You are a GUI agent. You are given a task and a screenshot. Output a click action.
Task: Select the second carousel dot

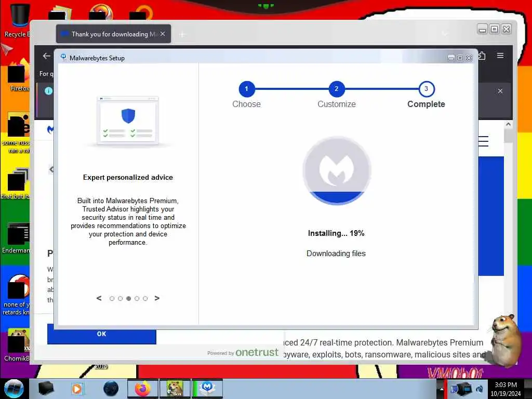pyautogui.click(x=120, y=299)
